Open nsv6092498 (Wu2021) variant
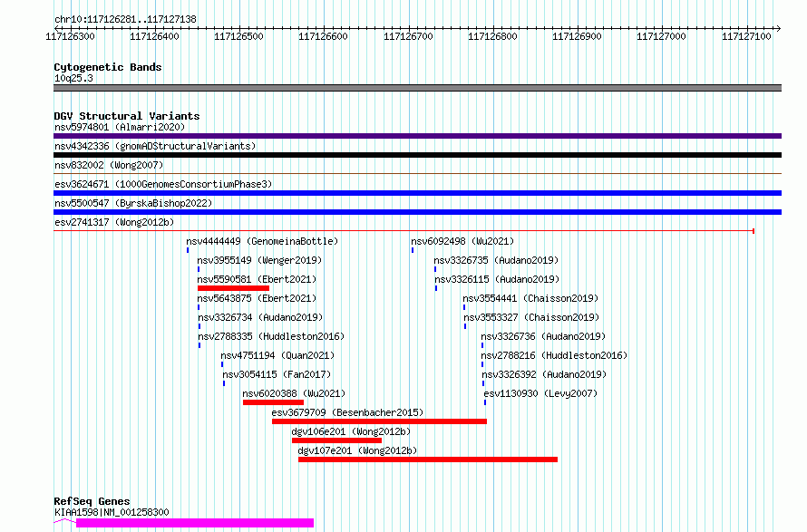 [462, 241]
